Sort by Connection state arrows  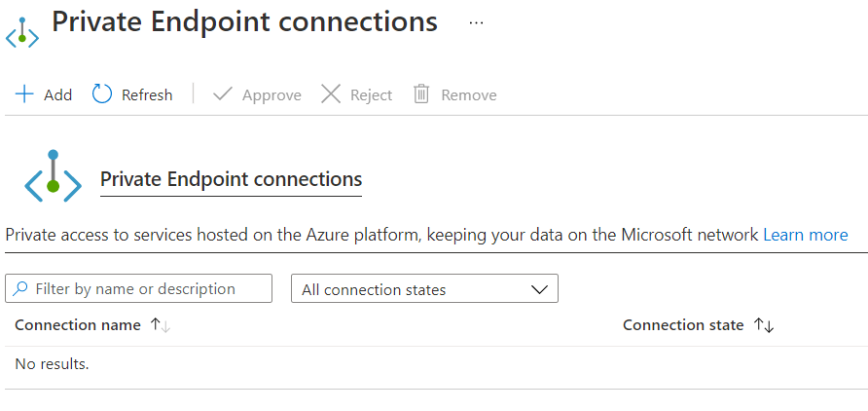pyautogui.click(x=764, y=325)
